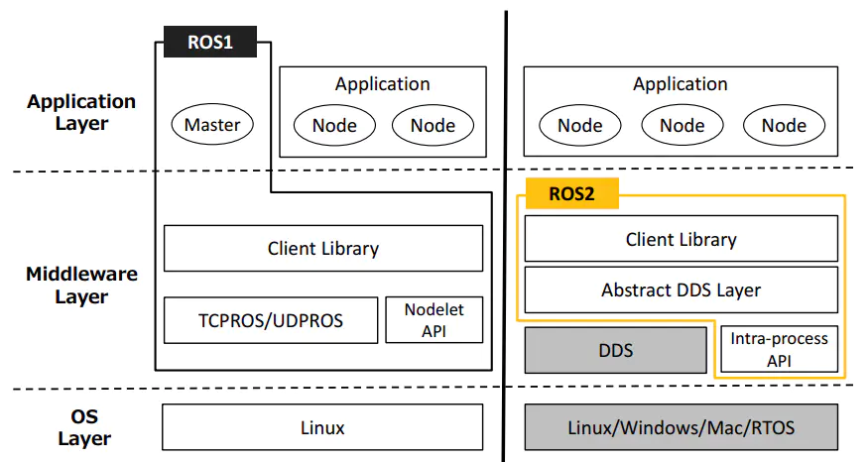
Task: Click the yellow ROS2 label
Action: coord(571,194)
